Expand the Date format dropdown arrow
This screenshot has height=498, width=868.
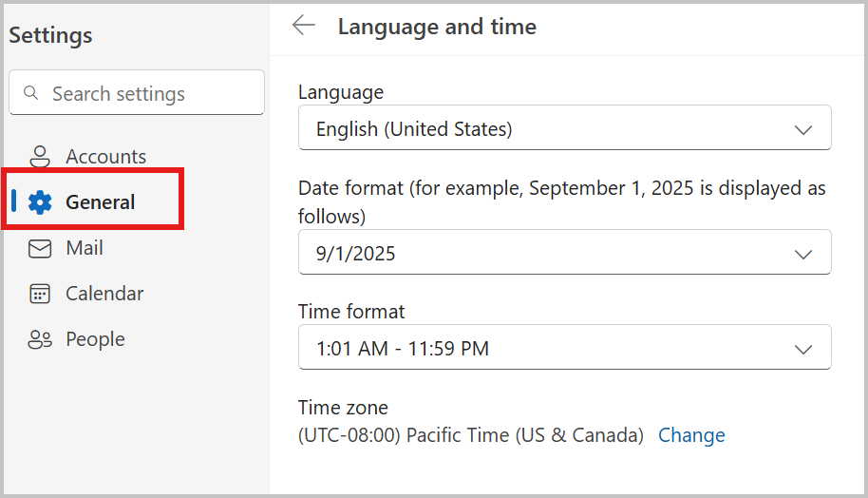803,255
